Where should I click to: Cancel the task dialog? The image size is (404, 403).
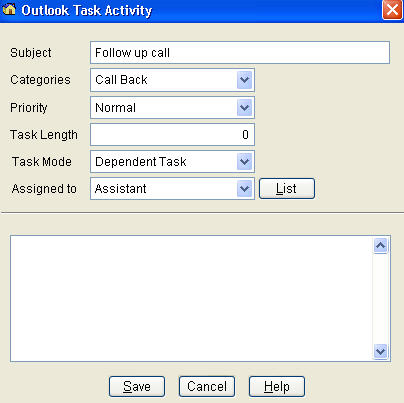pos(207,387)
